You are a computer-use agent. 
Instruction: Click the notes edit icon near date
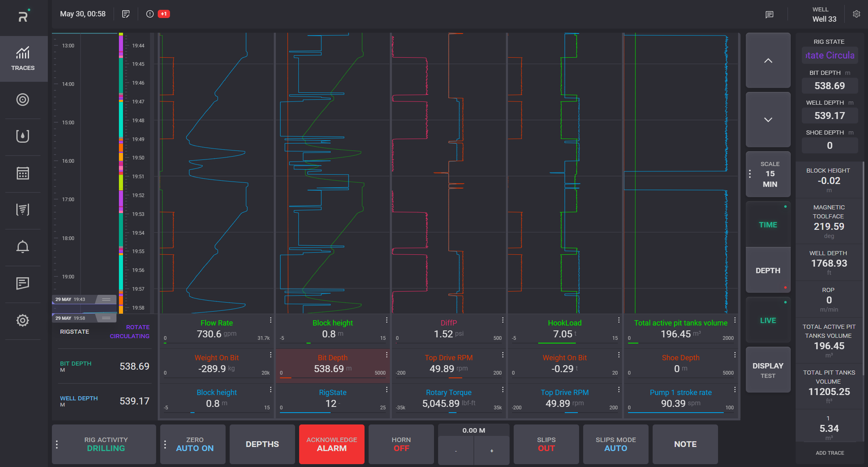pyautogui.click(x=126, y=14)
